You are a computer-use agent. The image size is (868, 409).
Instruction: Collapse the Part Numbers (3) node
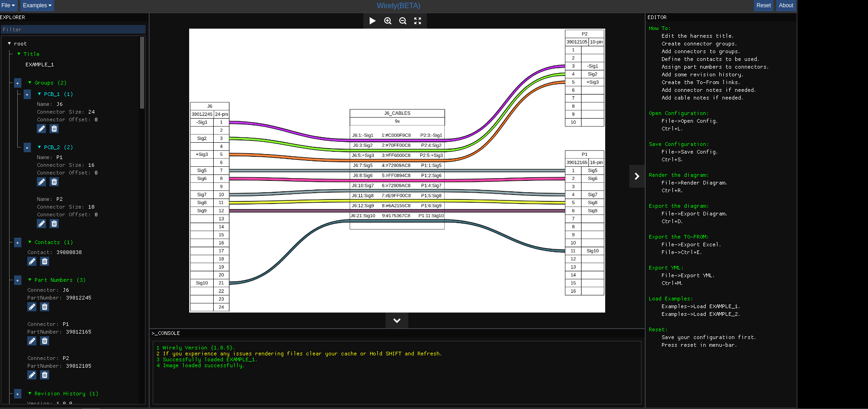30,280
